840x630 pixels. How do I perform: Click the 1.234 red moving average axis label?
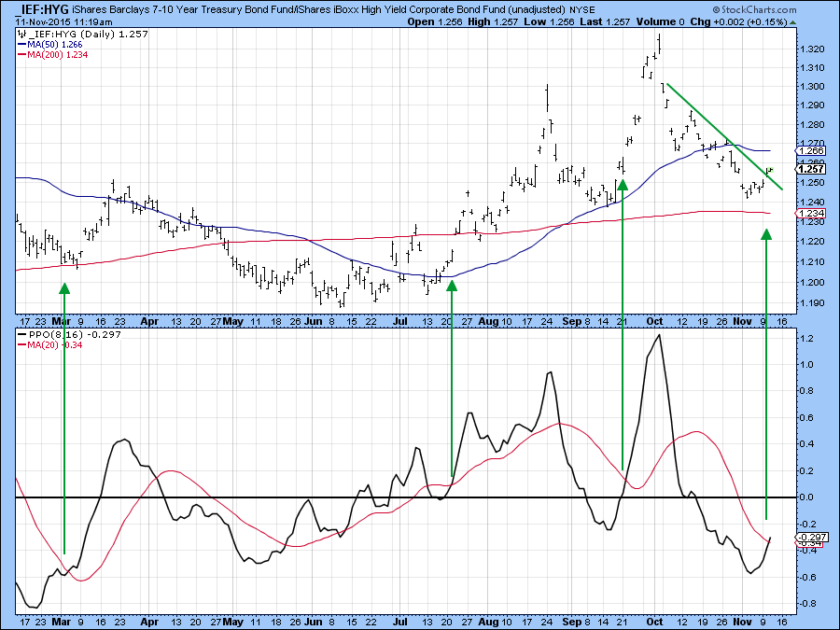coord(808,215)
